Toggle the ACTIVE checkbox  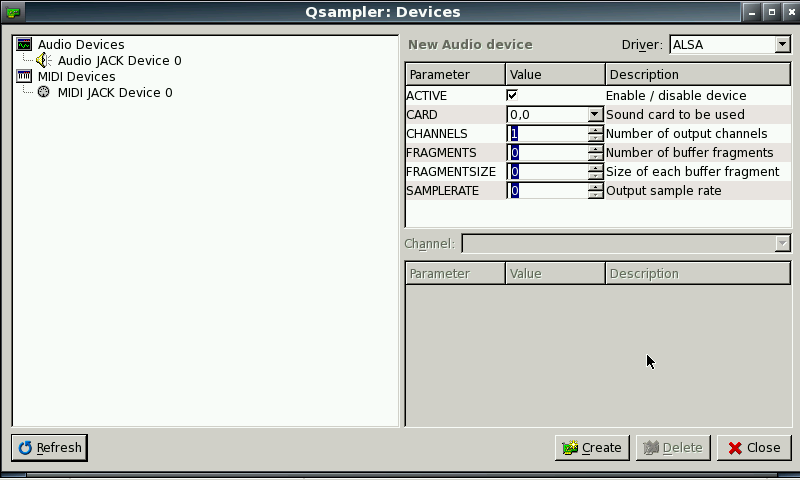pos(512,95)
